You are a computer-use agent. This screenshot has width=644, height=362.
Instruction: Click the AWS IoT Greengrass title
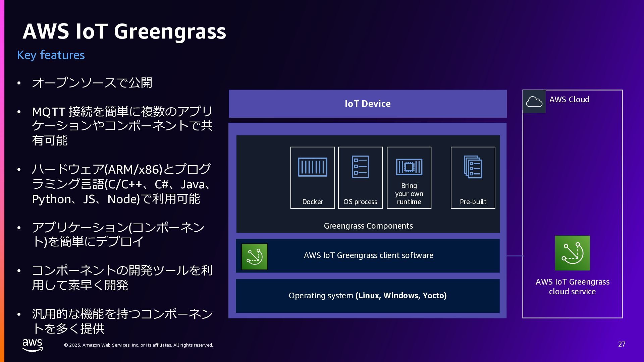pos(124,31)
